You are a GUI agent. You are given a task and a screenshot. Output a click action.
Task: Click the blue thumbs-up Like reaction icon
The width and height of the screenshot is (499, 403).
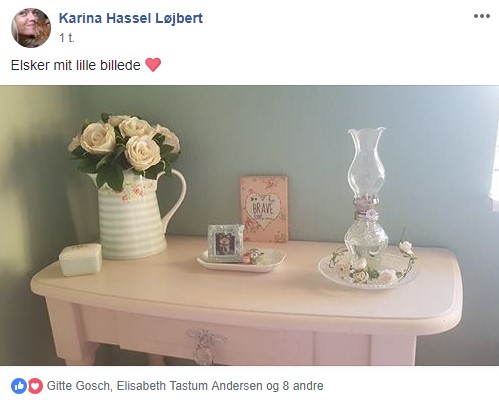[x=19, y=386]
